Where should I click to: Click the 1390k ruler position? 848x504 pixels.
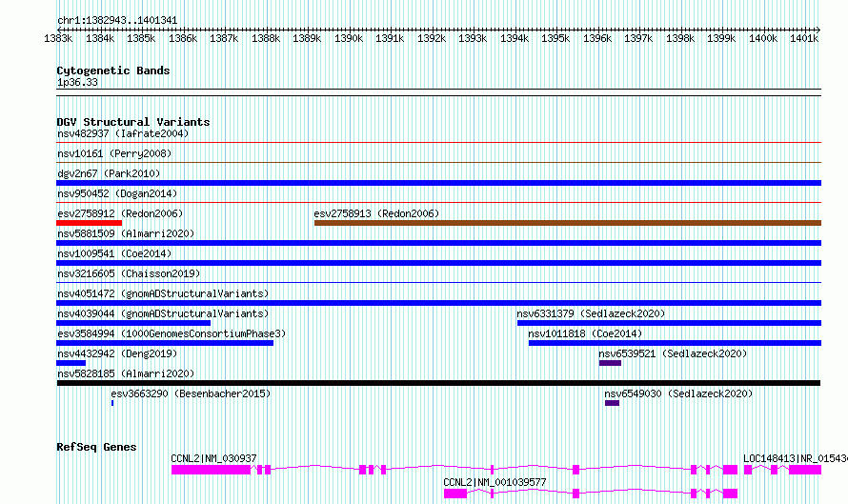pyautogui.click(x=349, y=38)
